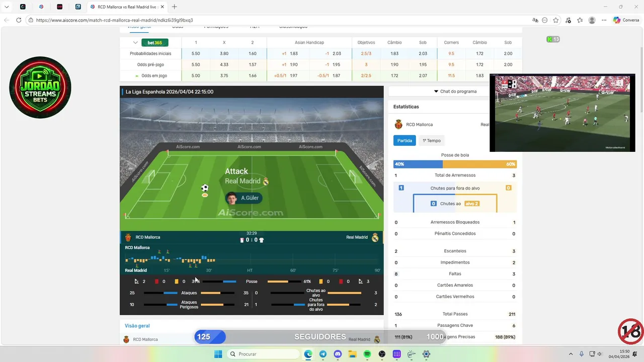Open the tab list dropdown arrow
Viewport: 644px width, 362px height.
click(x=7, y=7)
